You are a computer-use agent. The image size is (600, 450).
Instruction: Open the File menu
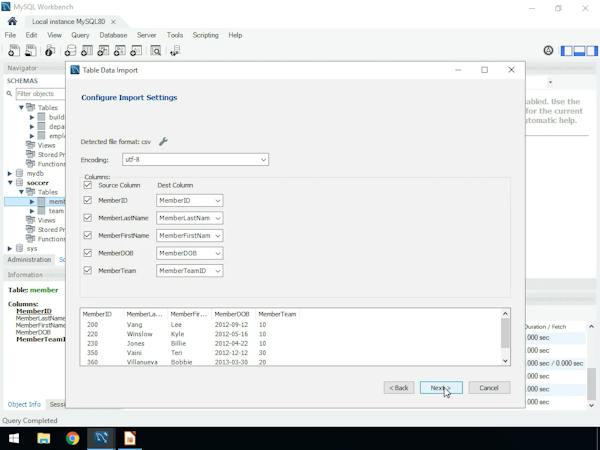click(10, 35)
